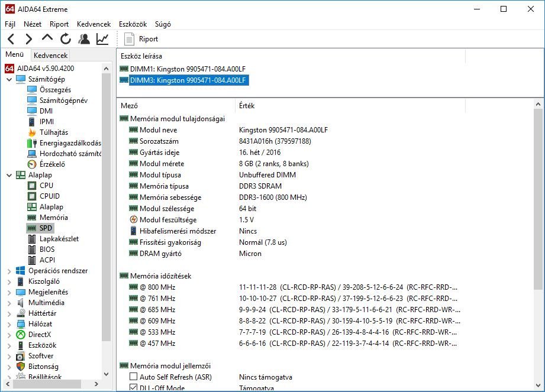Collapse the Számítógép tree node
Viewport: 545px width, 392px height.
9,79
